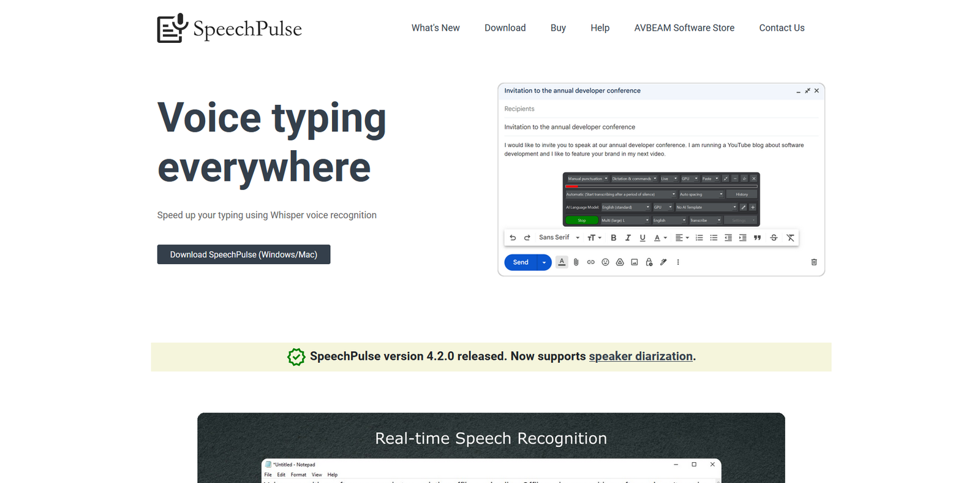
Task: Toggle bold formatting in the toolbar
Action: (x=613, y=238)
